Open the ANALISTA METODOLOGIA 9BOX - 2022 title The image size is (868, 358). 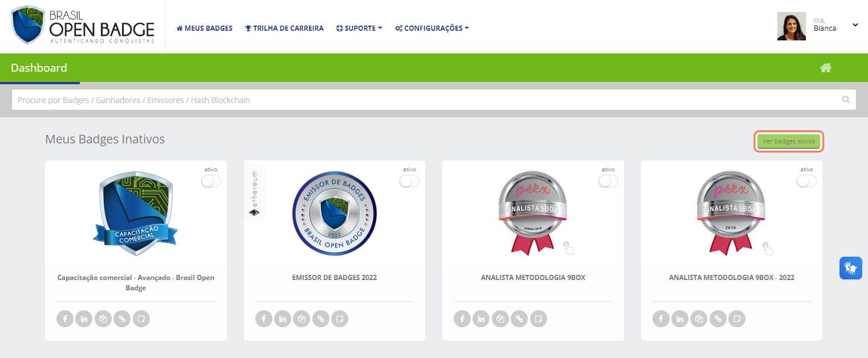coord(732,278)
